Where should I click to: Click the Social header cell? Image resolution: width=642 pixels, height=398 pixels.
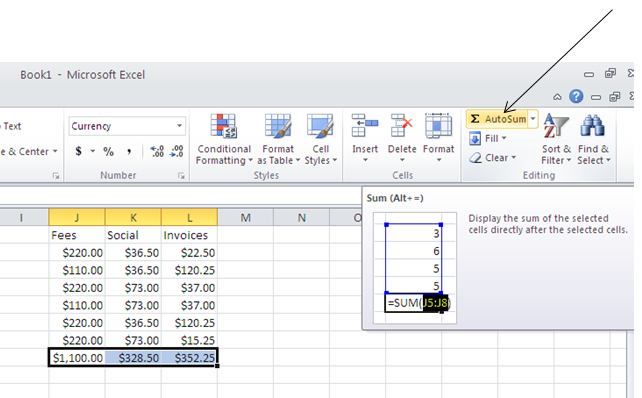click(x=133, y=235)
